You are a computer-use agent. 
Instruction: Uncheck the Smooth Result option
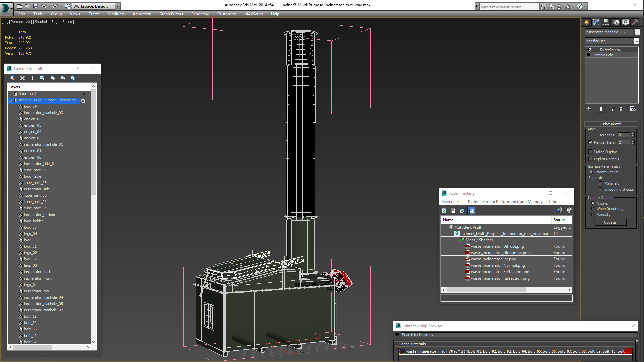point(591,172)
